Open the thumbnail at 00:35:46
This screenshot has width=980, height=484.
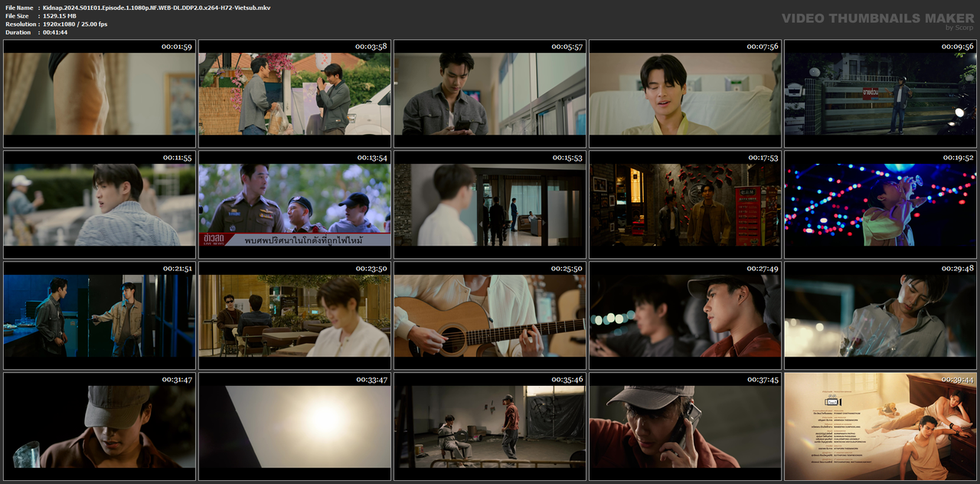pos(490,427)
